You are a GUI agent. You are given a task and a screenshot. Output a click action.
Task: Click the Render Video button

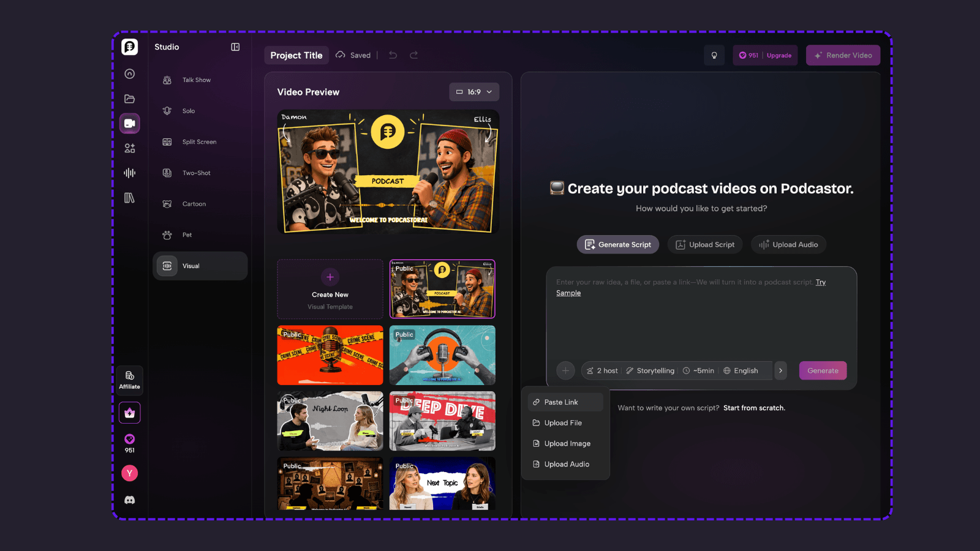tap(843, 55)
